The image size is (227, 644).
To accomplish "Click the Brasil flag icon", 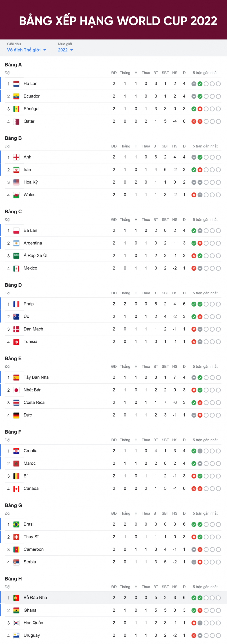I will (x=16, y=524).
